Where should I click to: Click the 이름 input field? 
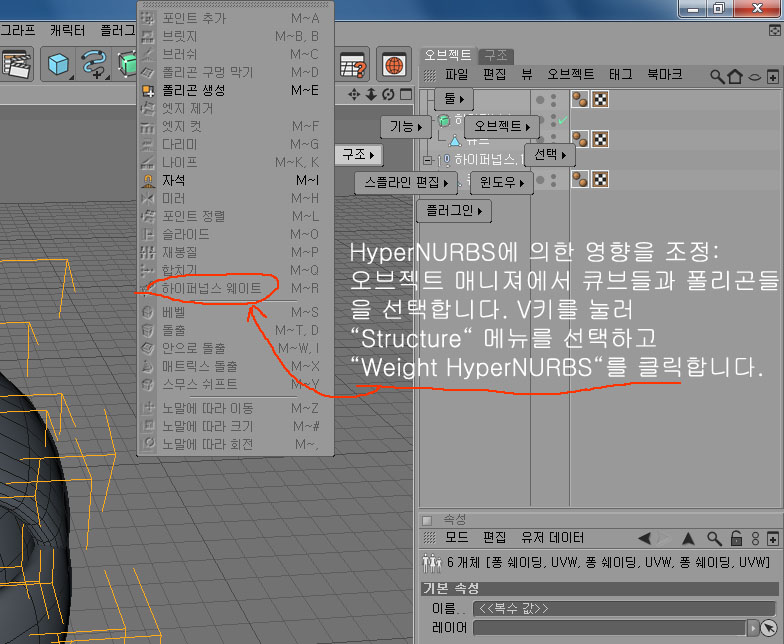click(x=624, y=608)
